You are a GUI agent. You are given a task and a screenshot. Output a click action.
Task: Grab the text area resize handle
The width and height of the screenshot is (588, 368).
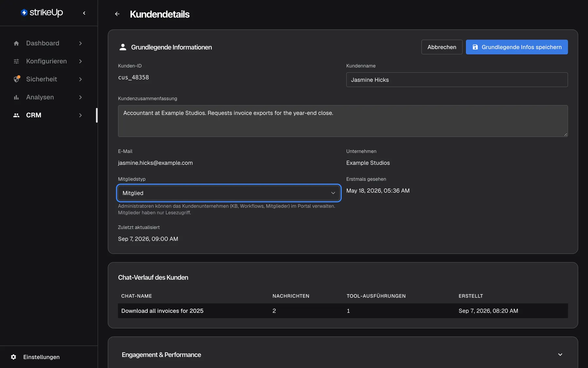point(565,134)
